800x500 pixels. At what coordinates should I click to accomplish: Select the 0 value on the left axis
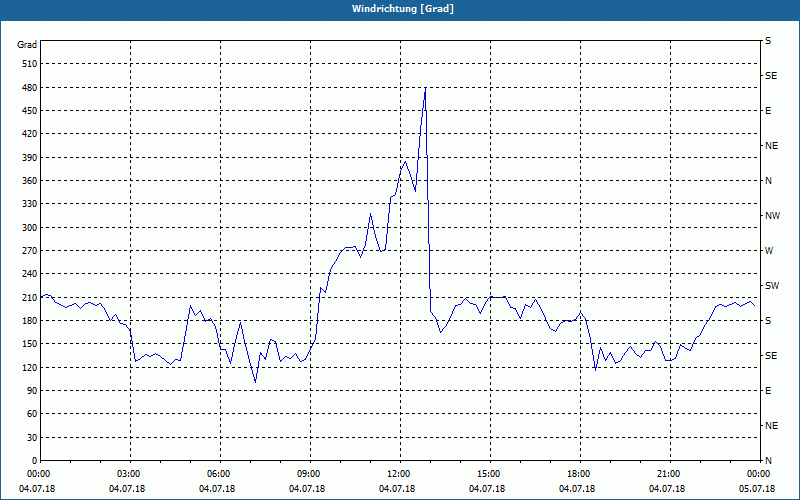click(x=35, y=461)
